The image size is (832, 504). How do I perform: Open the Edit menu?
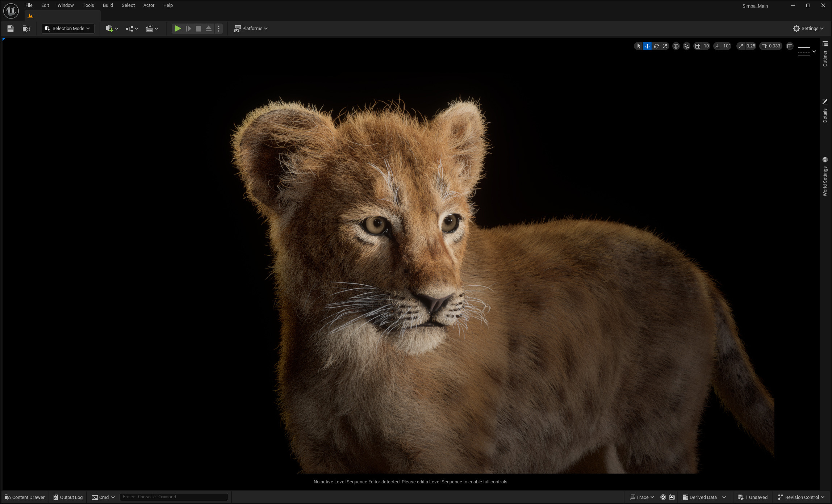[45, 5]
